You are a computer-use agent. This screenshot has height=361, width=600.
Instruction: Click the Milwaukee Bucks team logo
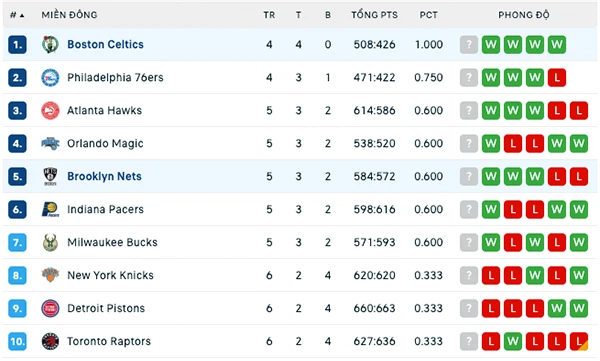pyautogui.click(x=50, y=242)
